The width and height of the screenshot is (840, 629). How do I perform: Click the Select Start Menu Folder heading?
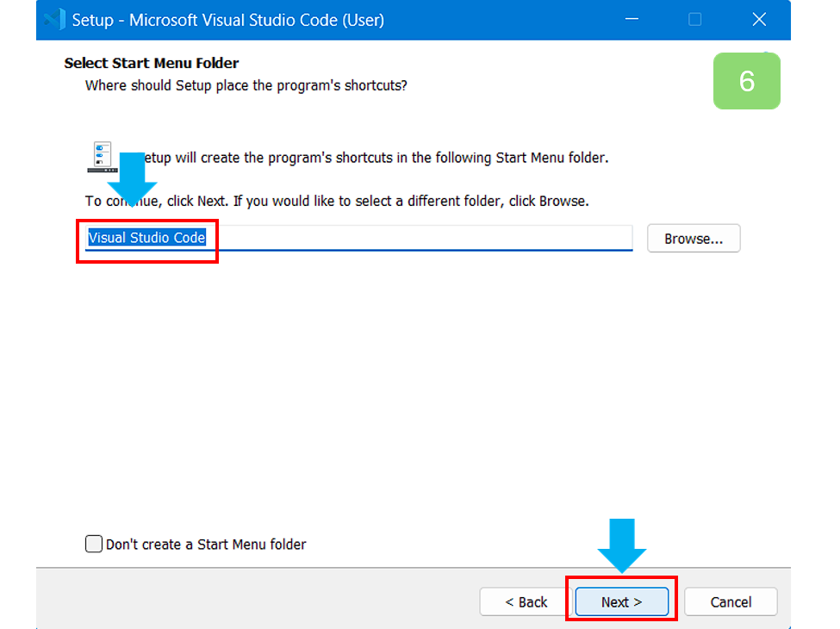click(x=152, y=63)
